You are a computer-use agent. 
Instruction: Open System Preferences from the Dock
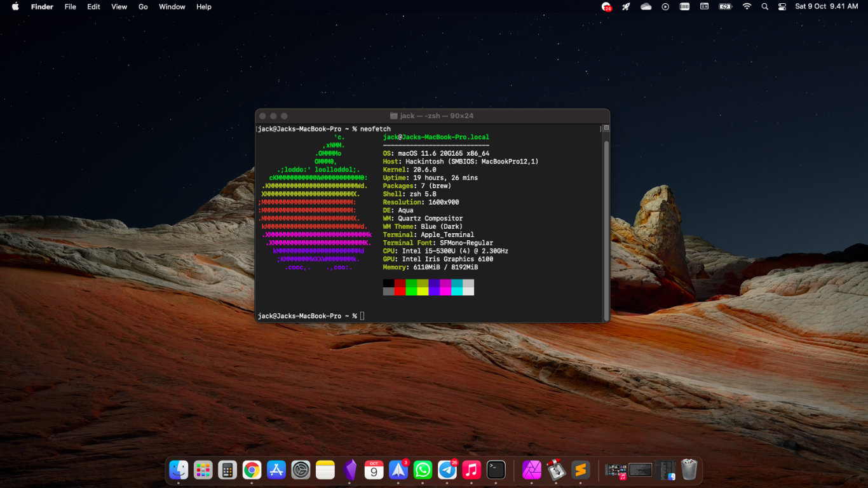click(x=301, y=470)
